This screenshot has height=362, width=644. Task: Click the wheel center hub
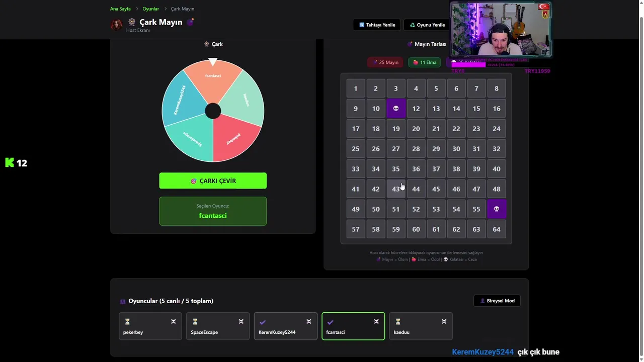click(213, 111)
